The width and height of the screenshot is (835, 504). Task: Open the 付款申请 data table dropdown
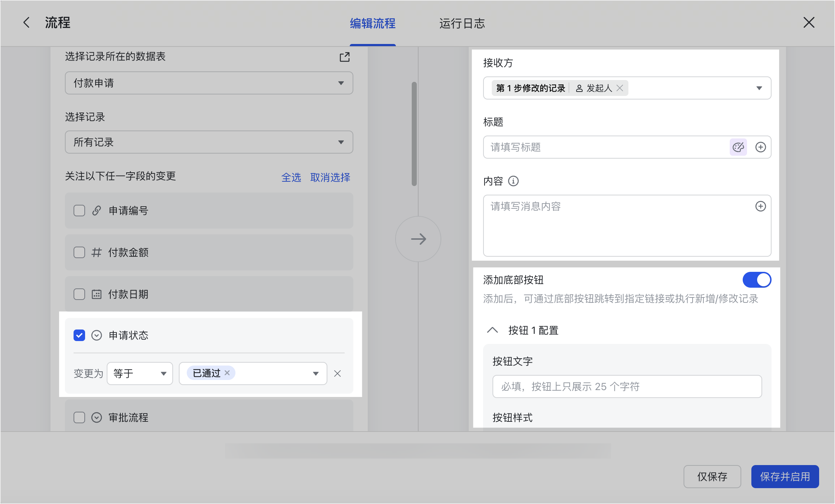coord(209,83)
